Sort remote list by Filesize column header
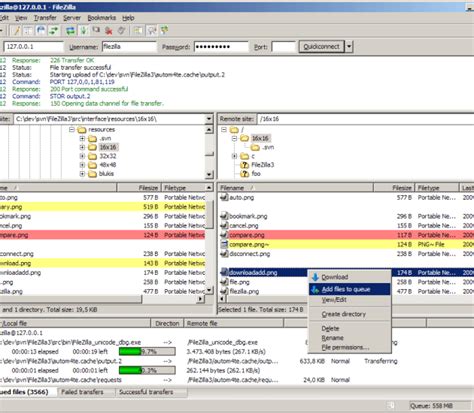The image size is (474, 413). [x=394, y=188]
